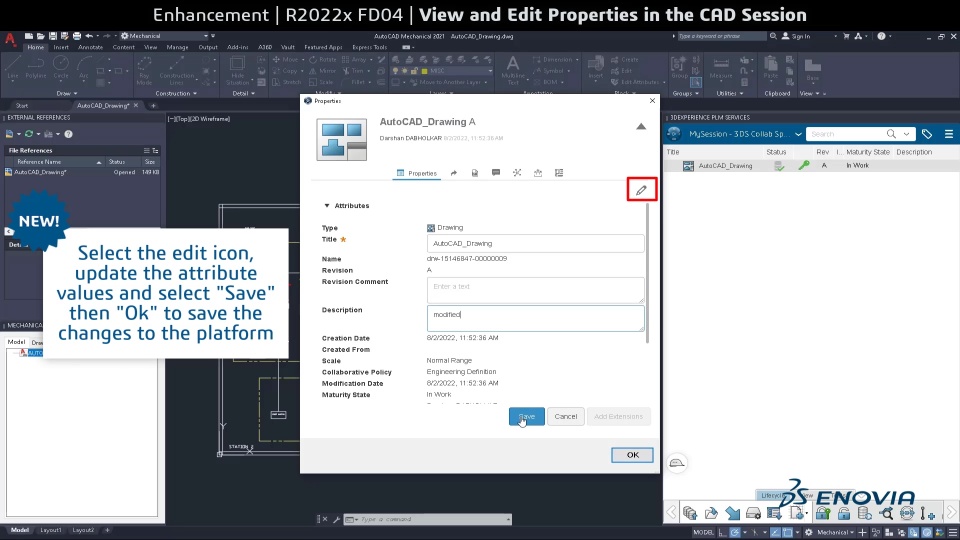Screen dimensions: 960x540
Task: Toggle polar tracking in status bar
Action: coord(735,532)
